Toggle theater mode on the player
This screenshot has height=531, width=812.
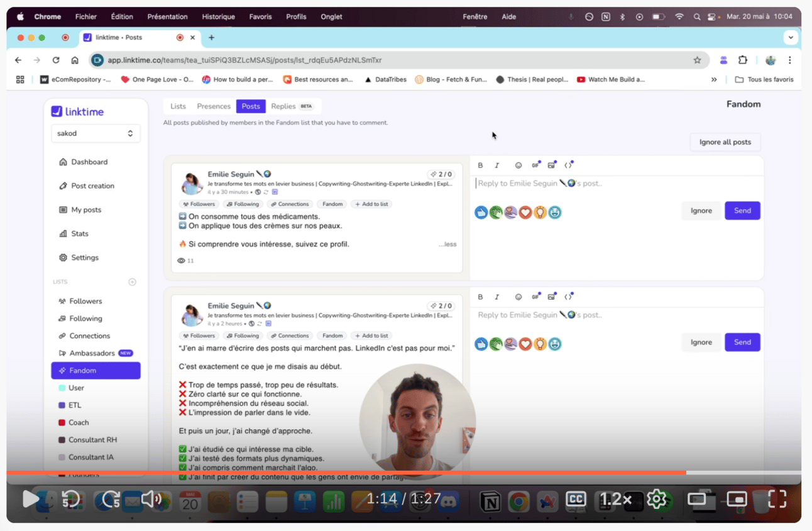coord(697,500)
